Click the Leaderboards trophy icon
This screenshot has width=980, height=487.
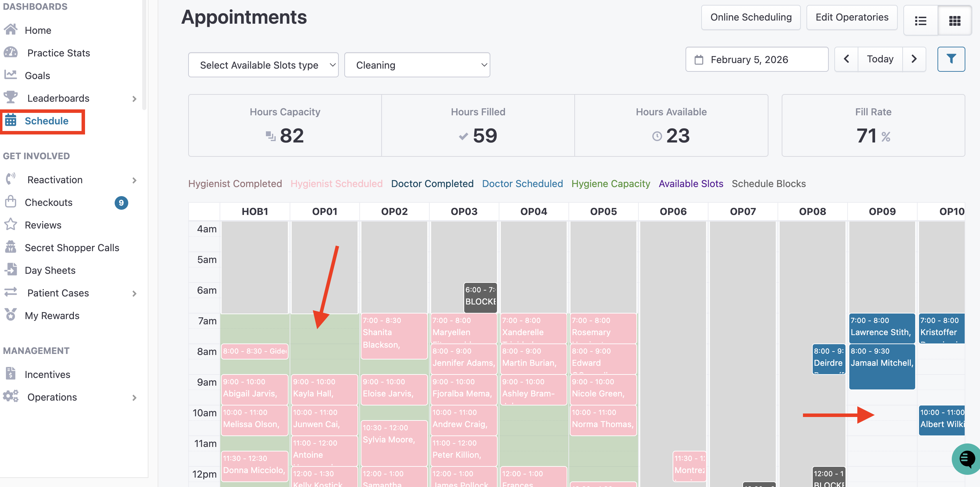click(x=11, y=97)
